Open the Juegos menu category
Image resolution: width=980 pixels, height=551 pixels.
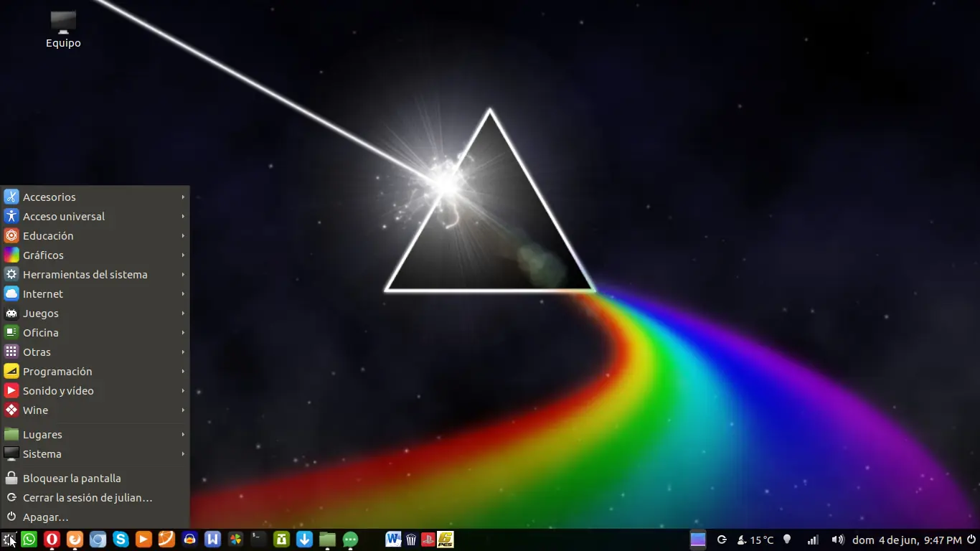[95, 313]
